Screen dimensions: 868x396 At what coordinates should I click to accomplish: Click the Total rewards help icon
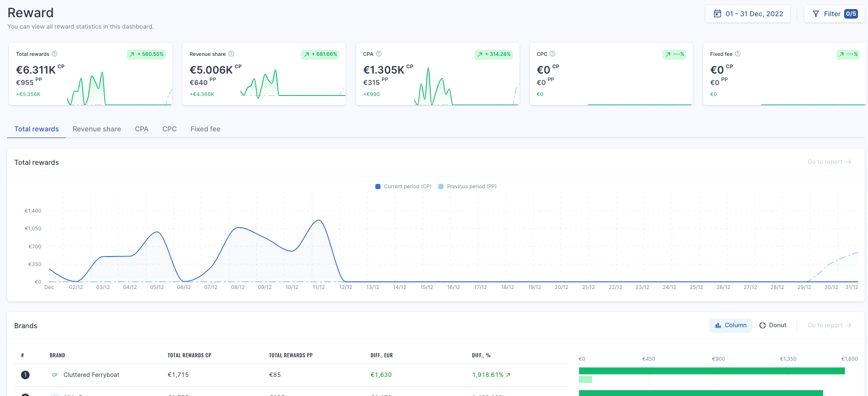(54, 54)
